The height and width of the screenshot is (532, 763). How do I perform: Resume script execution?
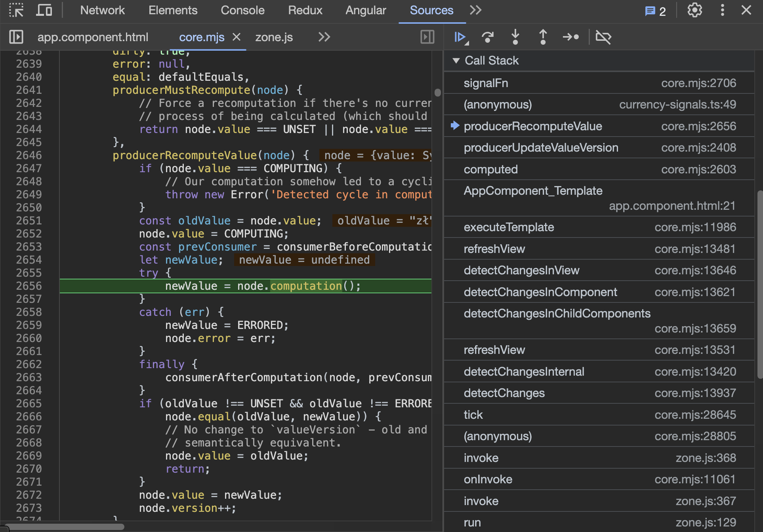(460, 37)
